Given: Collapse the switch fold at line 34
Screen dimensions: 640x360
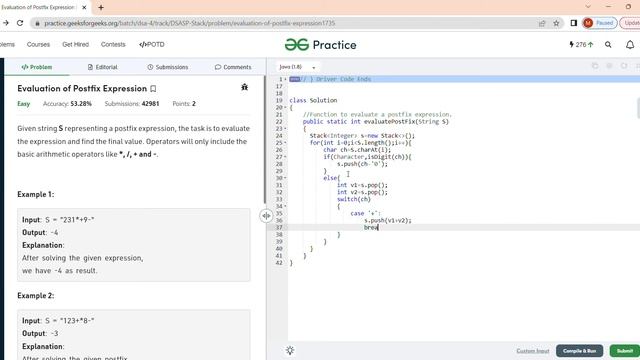Looking at the screenshot, I should 285,206.
